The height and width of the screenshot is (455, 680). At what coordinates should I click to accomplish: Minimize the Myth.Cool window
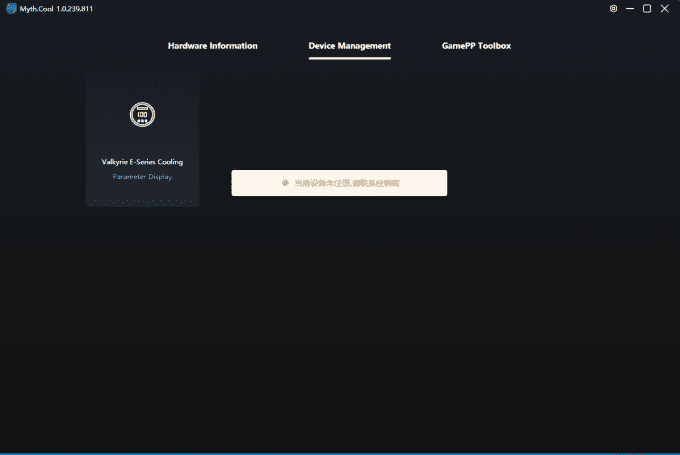pyautogui.click(x=630, y=9)
